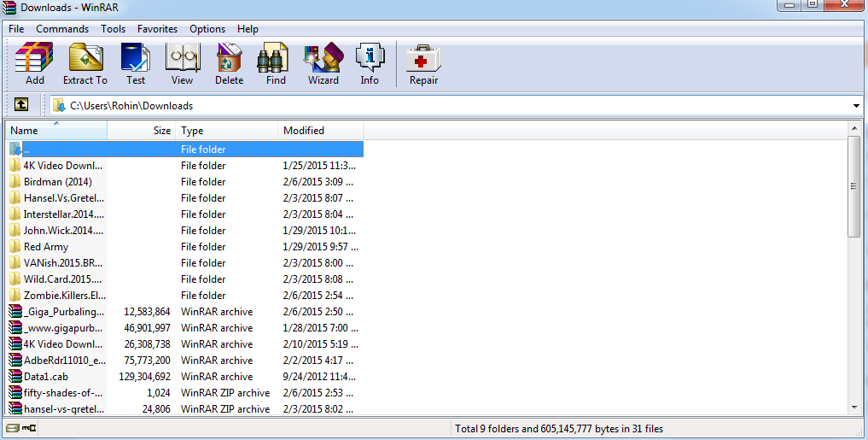Image resolution: width=868 pixels, height=440 pixels.
Task: Click the scrollbar up arrow
Action: [x=854, y=128]
